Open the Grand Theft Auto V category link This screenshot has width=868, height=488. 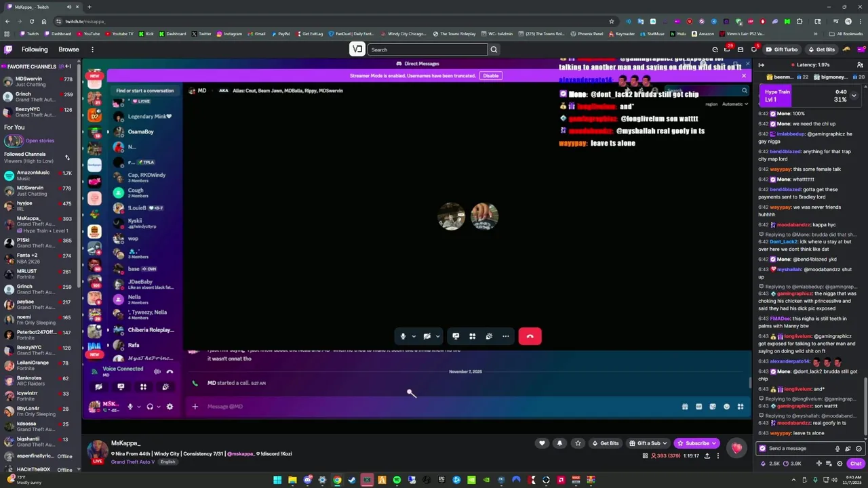point(134,462)
